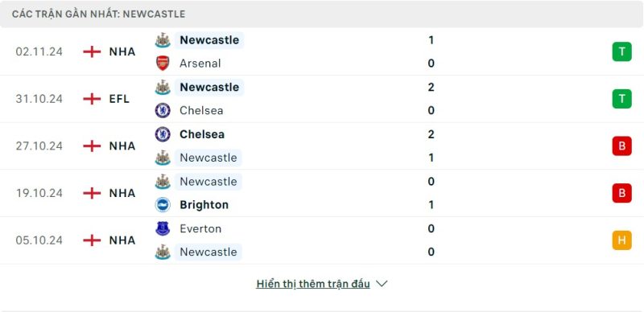Open Hiển thị thêm trận đấu link
This screenshot has width=644, height=312.
[x=313, y=284]
